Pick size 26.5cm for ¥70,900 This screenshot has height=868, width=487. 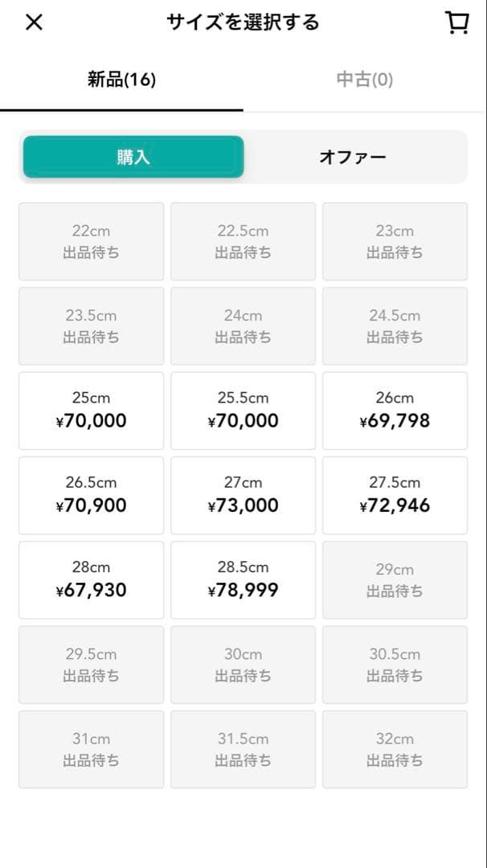tap(91, 494)
